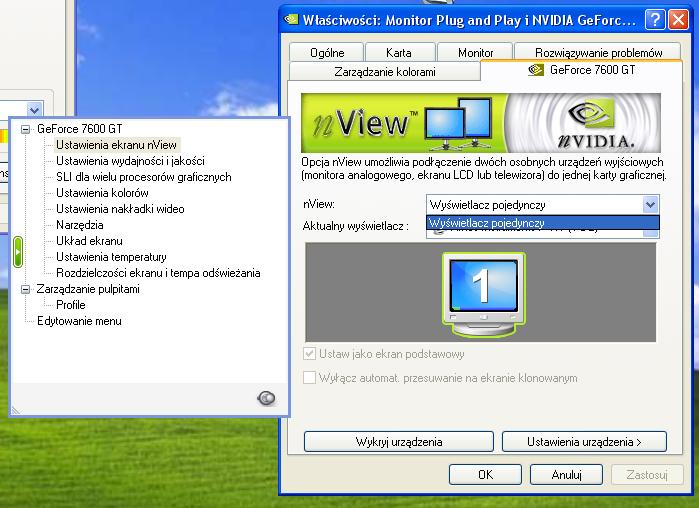Toggle 'Ustaw jako ekran podstawowy' checkbox

pyautogui.click(x=309, y=354)
